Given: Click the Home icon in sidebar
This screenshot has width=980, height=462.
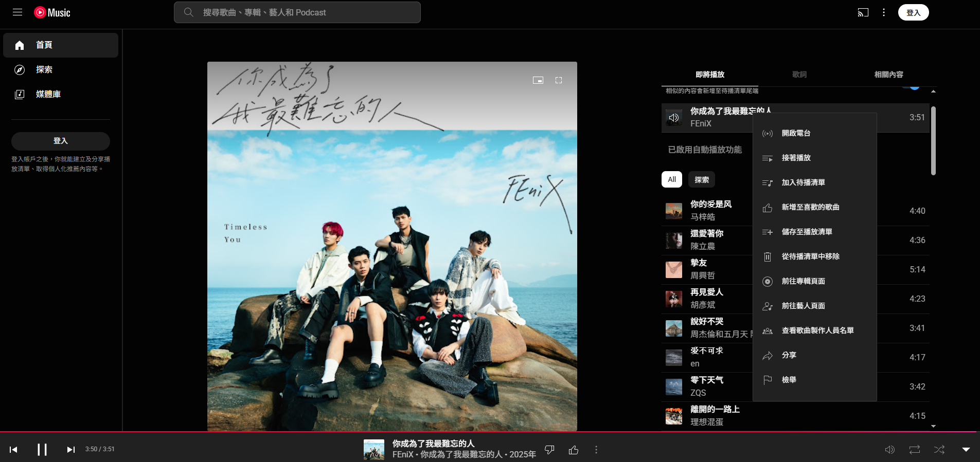Looking at the screenshot, I should point(20,45).
